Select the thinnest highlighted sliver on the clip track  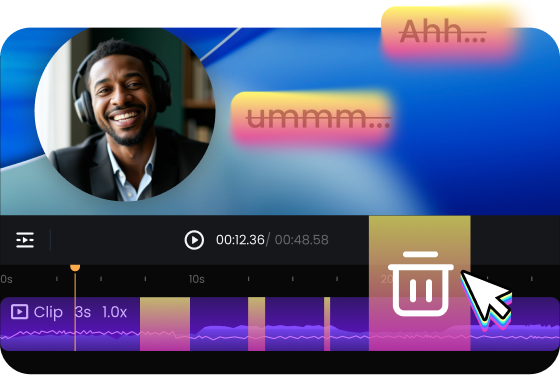[327, 324]
